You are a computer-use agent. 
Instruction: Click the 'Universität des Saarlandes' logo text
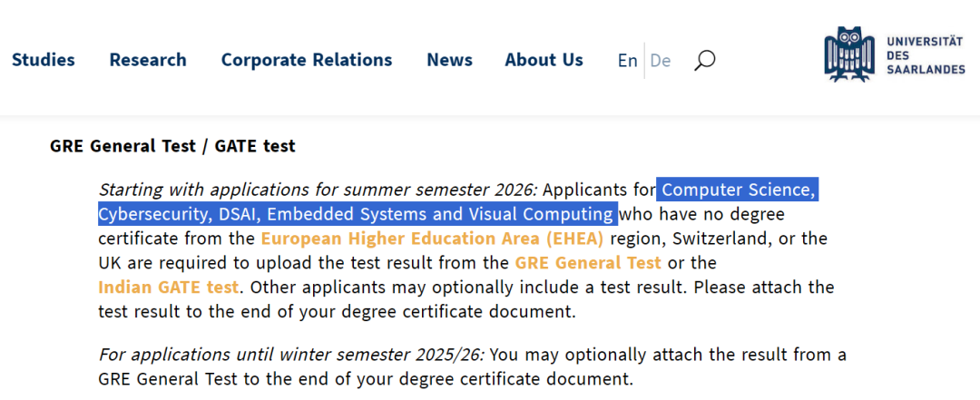point(925,55)
